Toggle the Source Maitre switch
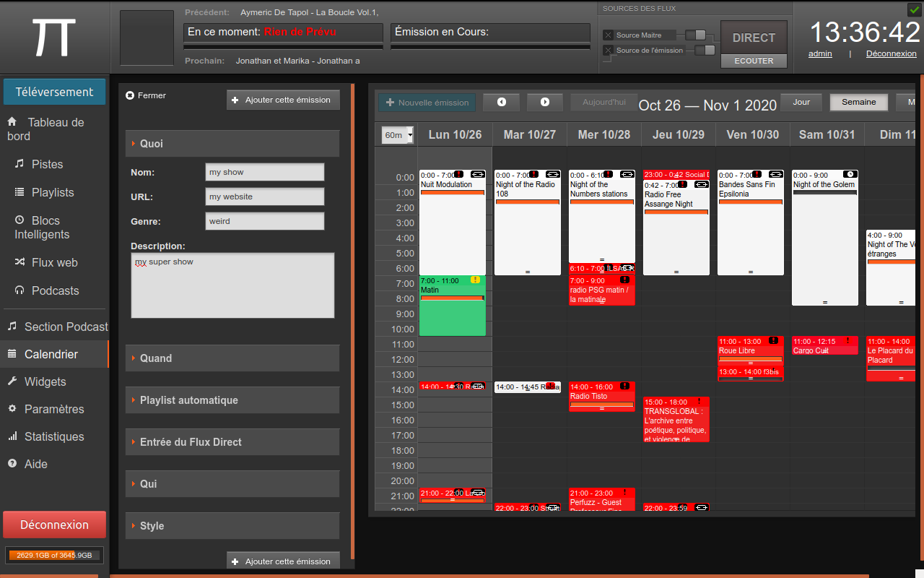This screenshot has width=924, height=578. [696, 35]
